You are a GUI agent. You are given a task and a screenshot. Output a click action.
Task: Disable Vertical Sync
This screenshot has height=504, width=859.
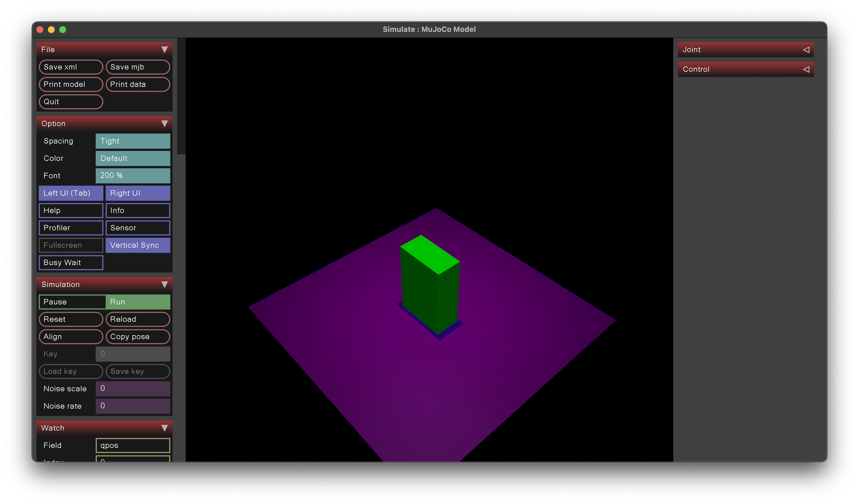pos(138,245)
